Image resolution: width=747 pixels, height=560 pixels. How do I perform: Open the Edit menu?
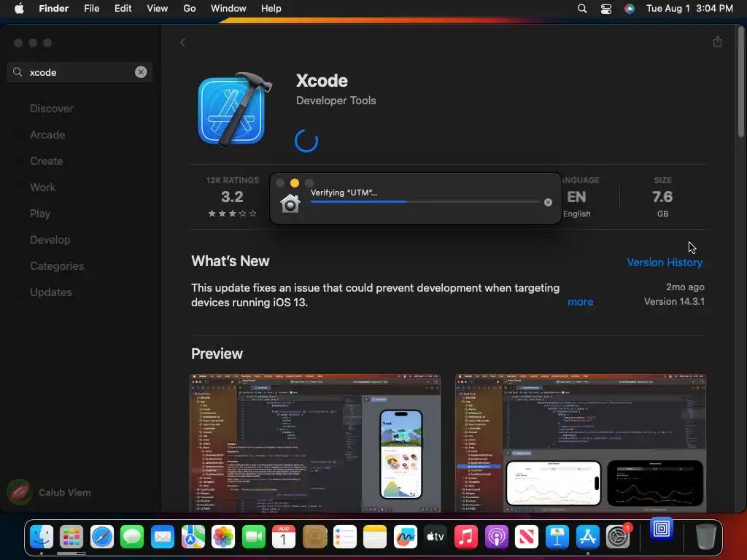click(x=123, y=9)
